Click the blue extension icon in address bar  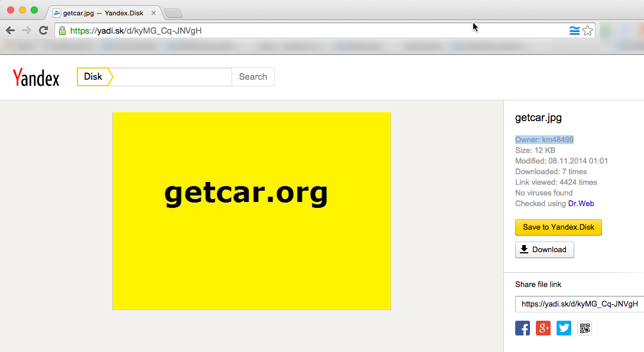point(574,30)
